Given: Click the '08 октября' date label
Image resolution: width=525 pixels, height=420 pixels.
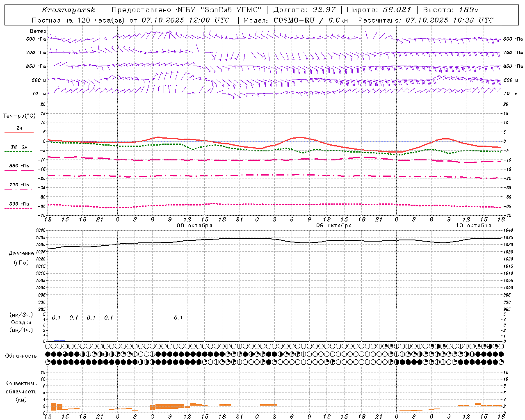Looking at the screenshot, I should [x=194, y=226].
